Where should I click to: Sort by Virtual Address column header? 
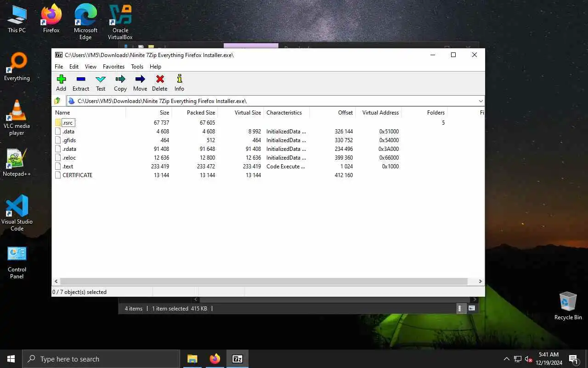[378, 112]
